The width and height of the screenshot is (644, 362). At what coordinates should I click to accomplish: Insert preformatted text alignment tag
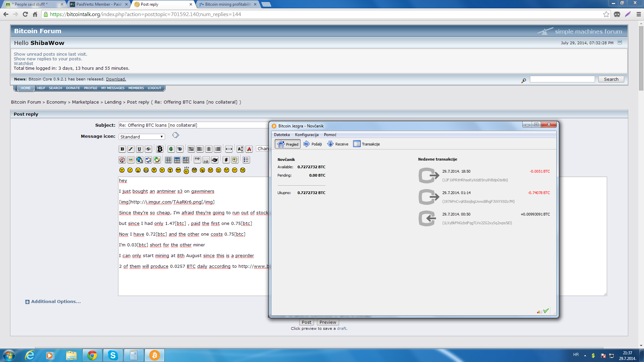(x=191, y=149)
